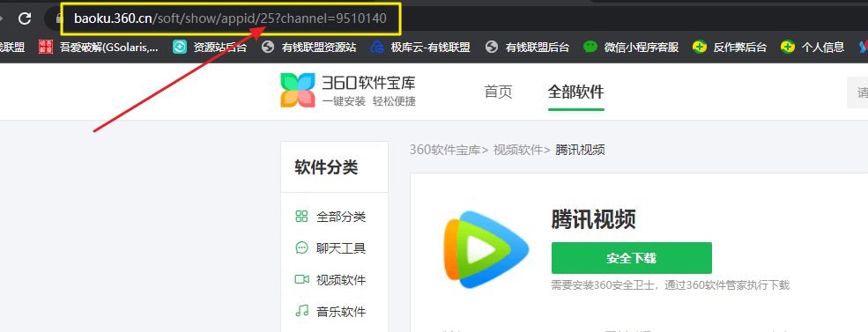Click the download requirement note under 安全下载
Viewport: 868px width, 332px height.
(671, 285)
